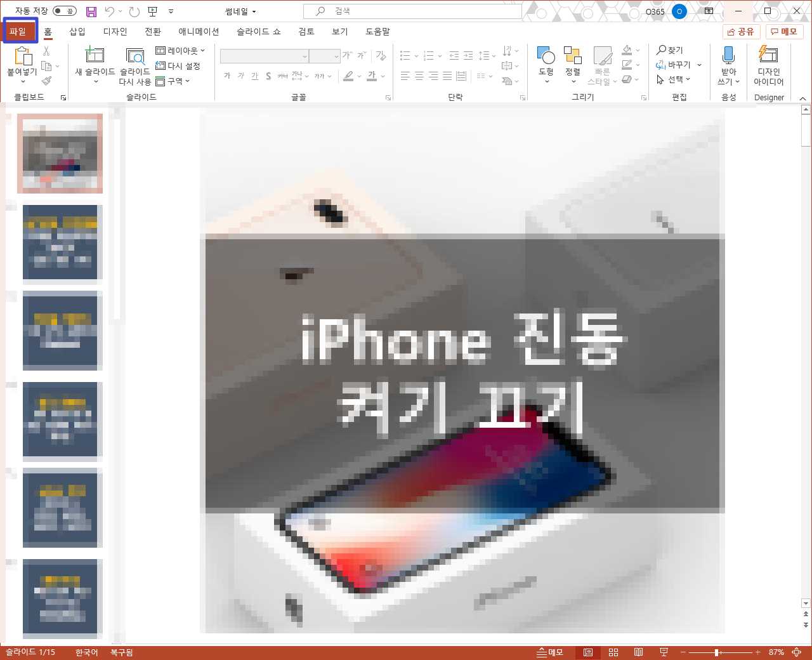The height and width of the screenshot is (660, 812).
Task: Toggle Underline formatting button
Action: point(254,76)
